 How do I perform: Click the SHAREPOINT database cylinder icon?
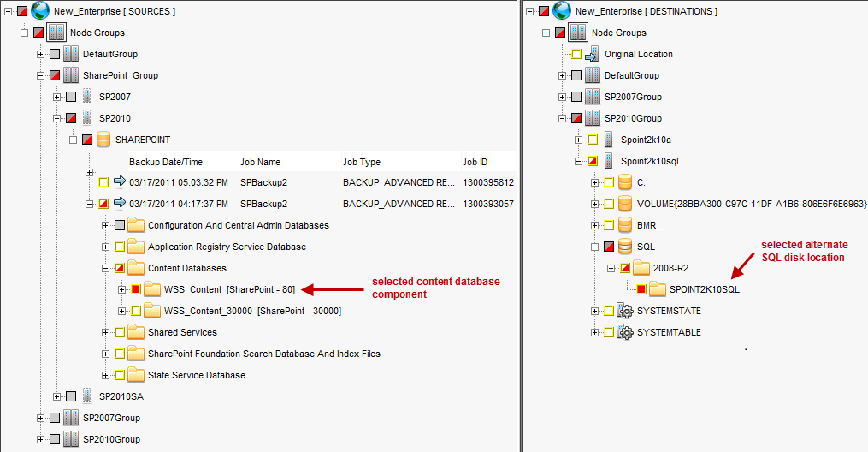103,140
